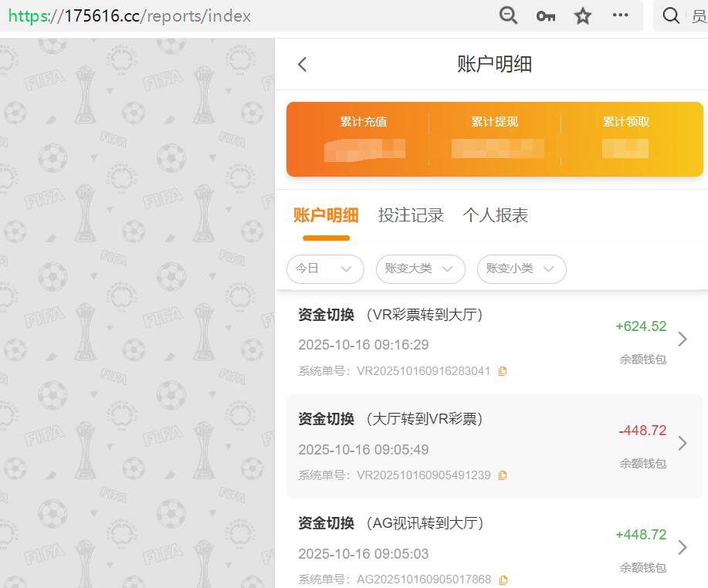Image resolution: width=708 pixels, height=588 pixels.
Task: View details of the +624.52 VR彩票 record
Action: click(682, 339)
